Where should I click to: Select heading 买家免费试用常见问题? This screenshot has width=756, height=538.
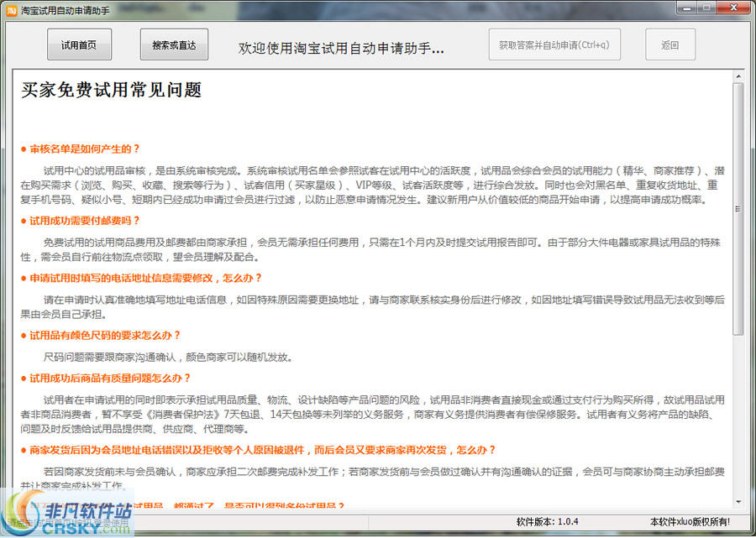(112, 90)
